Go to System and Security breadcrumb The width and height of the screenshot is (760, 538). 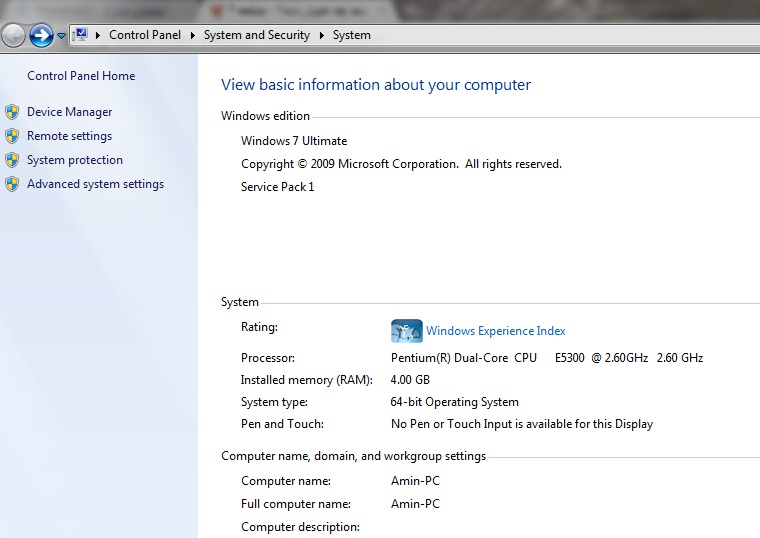pos(256,35)
